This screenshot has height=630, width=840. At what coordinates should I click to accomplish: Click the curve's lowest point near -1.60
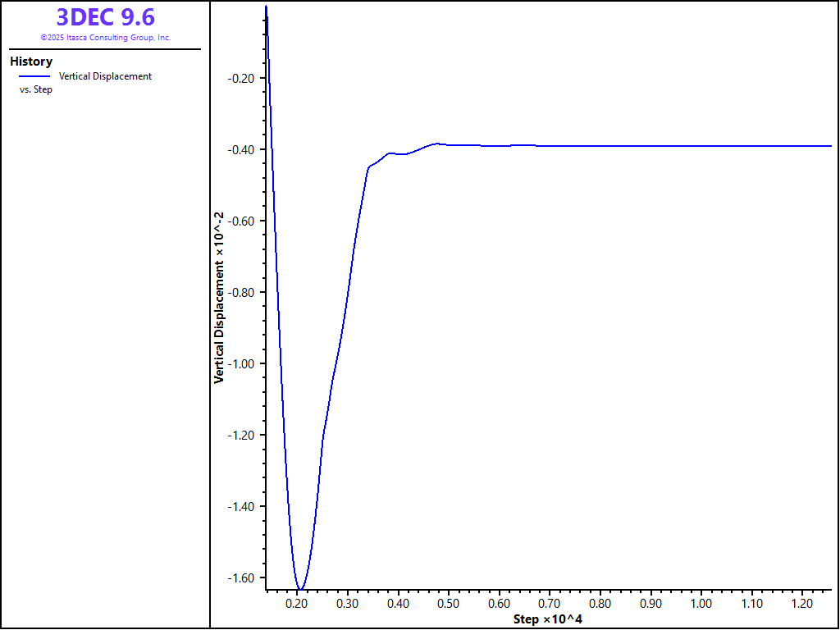[x=300, y=589]
